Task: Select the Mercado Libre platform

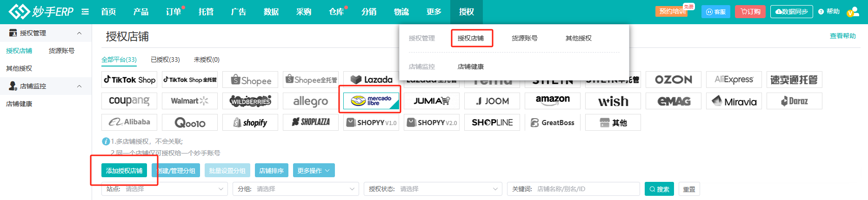Action: point(371,101)
